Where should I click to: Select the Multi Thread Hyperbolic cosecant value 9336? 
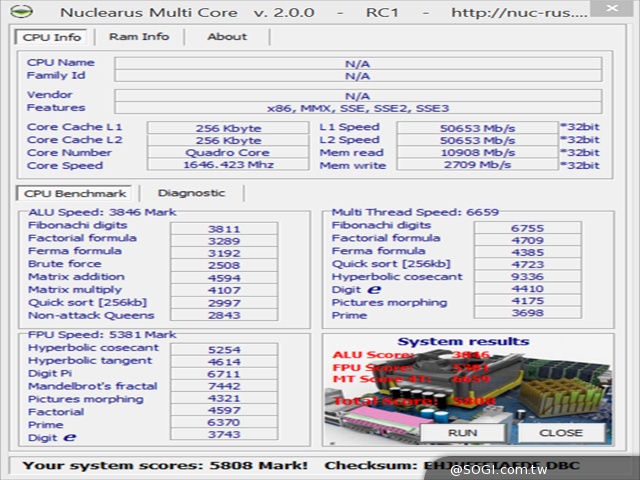(527, 277)
